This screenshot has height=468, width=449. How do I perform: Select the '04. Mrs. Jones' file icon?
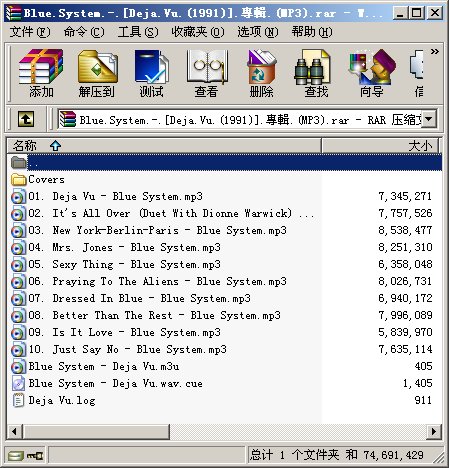click(x=18, y=247)
